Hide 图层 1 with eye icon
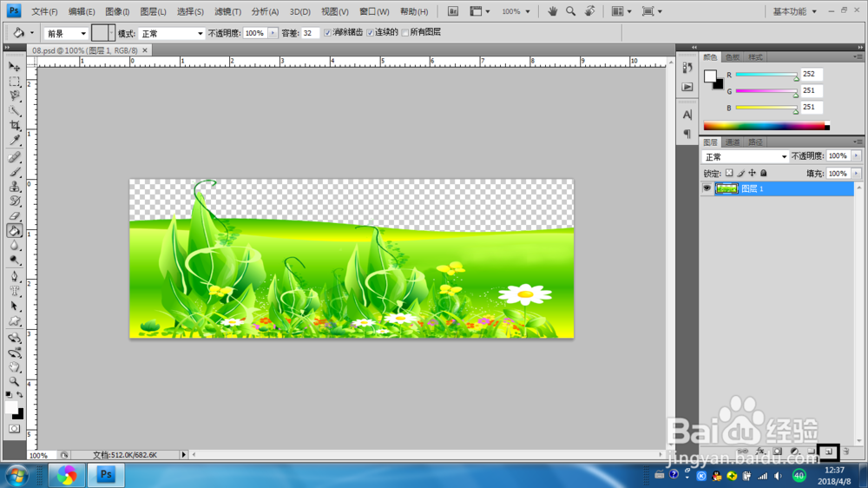The height and width of the screenshot is (488, 868). point(707,189)
